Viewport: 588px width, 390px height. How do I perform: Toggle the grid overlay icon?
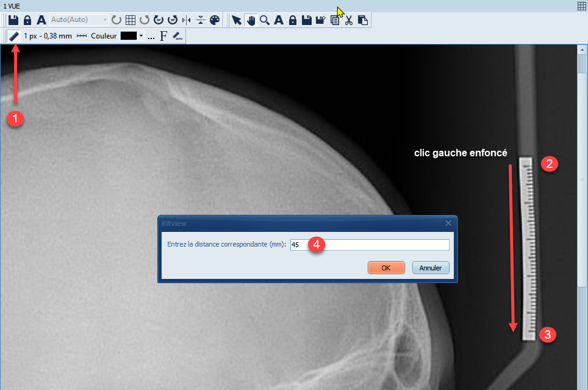coord(130,20)
